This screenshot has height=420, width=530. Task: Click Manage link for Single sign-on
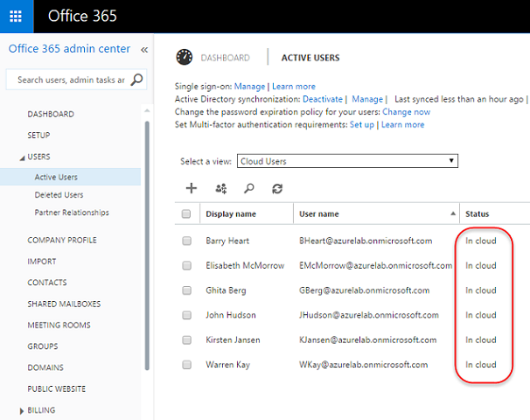coord(249,87)
